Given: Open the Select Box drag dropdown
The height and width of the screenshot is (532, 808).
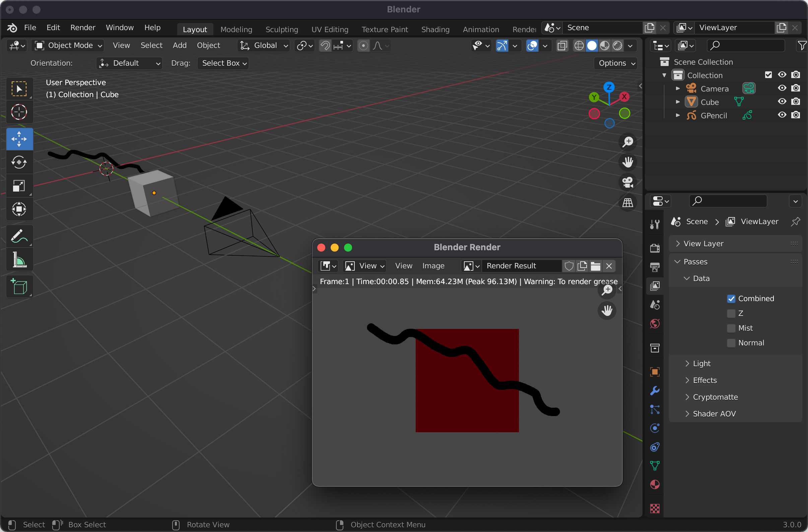Looking at the screenshot, I should tap(223, 63).
